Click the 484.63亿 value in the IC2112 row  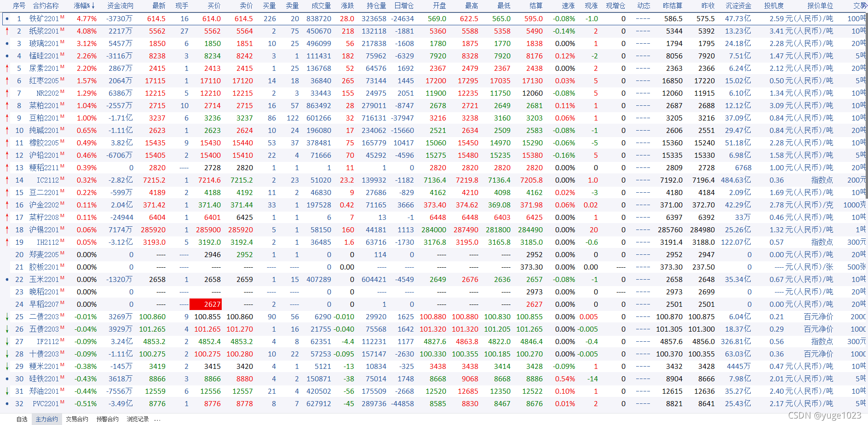pyautogui.click(x=736, y=180)
